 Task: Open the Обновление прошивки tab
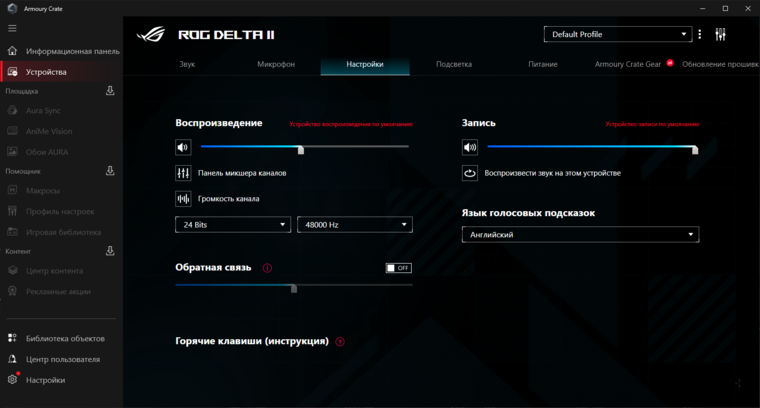(x=720, y=64)
